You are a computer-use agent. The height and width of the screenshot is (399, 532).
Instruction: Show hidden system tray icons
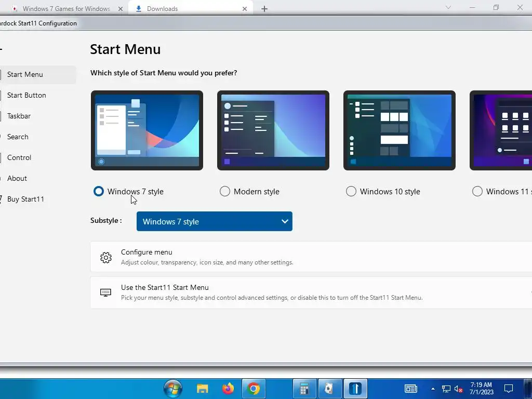tap(433, 389)
